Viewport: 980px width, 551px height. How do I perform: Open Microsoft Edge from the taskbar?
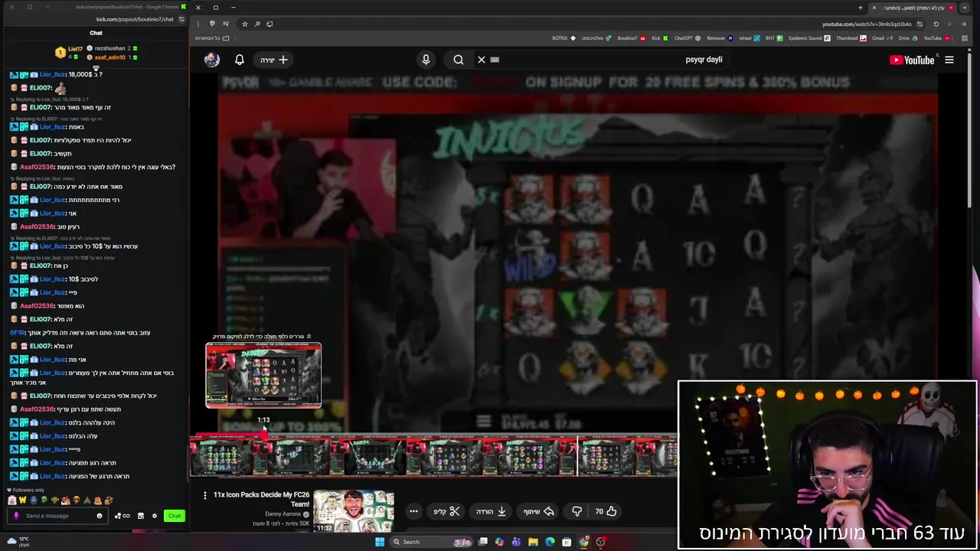tap(550, 542)
